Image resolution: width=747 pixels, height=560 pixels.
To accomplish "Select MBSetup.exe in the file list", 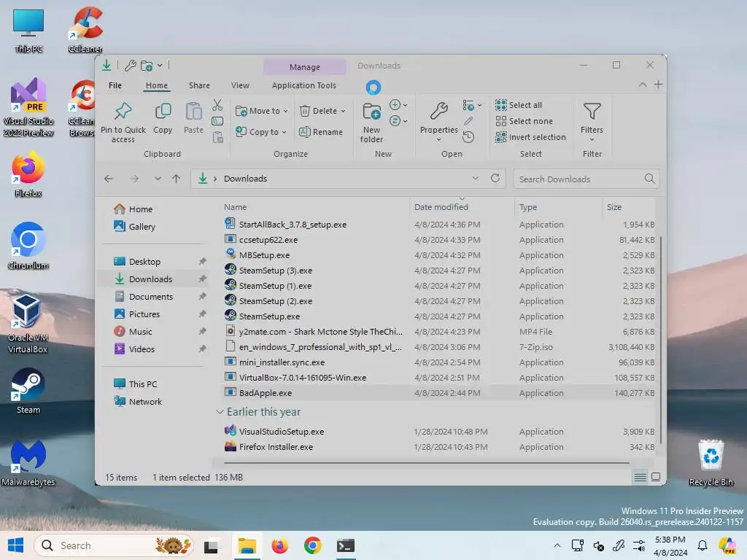I will [x=438, y=255].
